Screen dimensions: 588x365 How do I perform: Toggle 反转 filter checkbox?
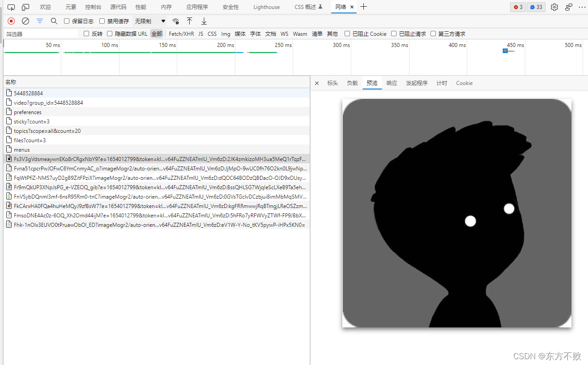coord(86,34)
